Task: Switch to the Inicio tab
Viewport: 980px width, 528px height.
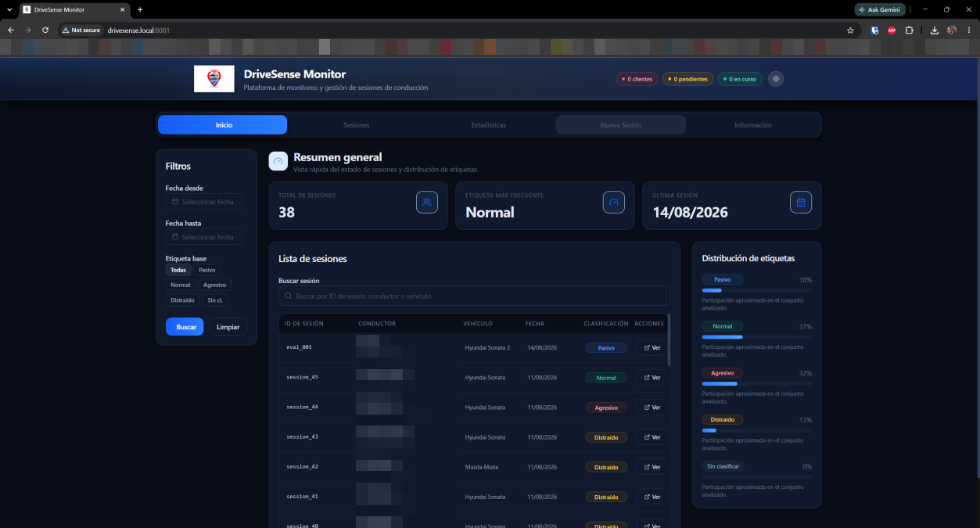Action: coord(223,125)
